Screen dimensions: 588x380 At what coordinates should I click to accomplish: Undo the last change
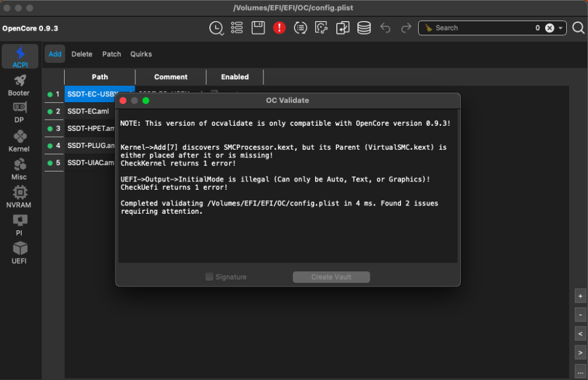tap(385, 28)
